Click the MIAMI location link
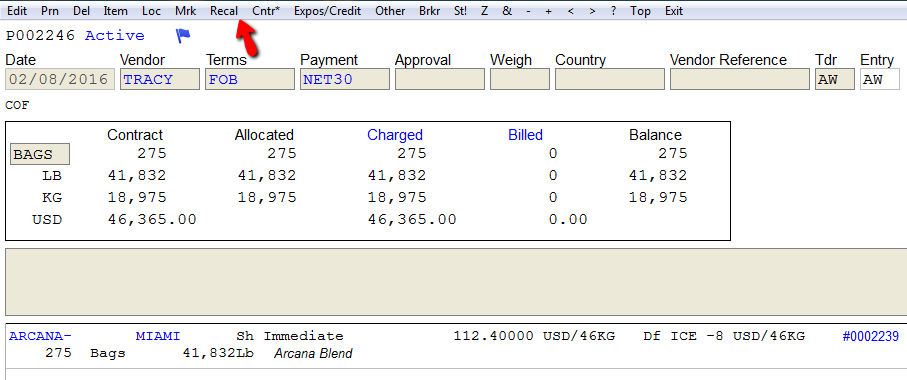The height and width of the screenshot is (380, 907). coord(158,336)
